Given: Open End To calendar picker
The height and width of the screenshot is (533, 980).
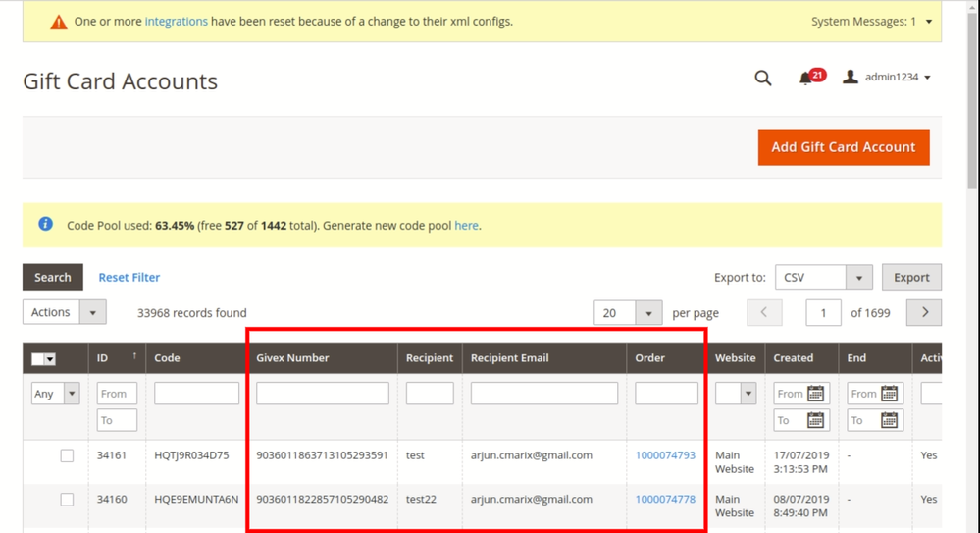Looking at the screenshot, I should 889,420.
